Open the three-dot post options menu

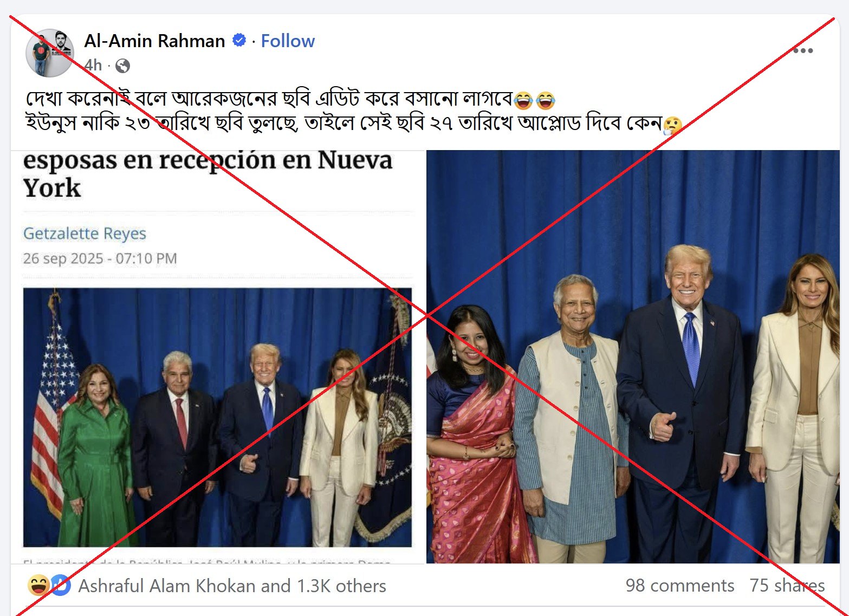tap(802, 50)
